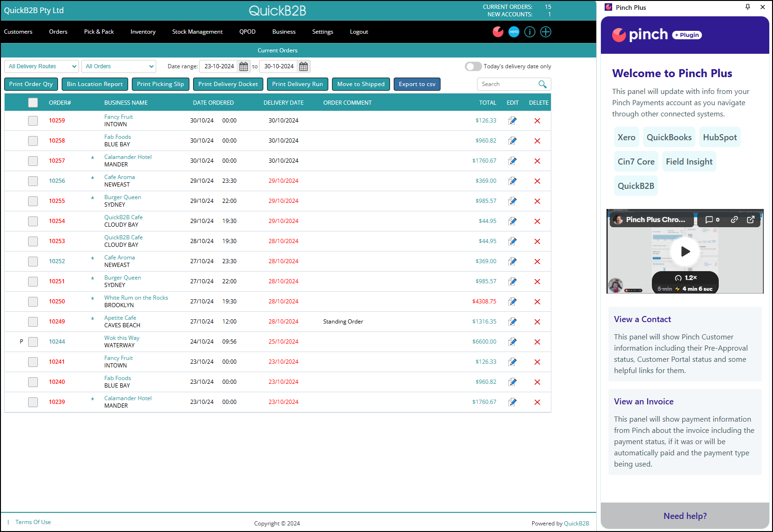Delete order 10253
Viewport: 773px width, 532px height.
pyautogui.click(x=537, y=241)
